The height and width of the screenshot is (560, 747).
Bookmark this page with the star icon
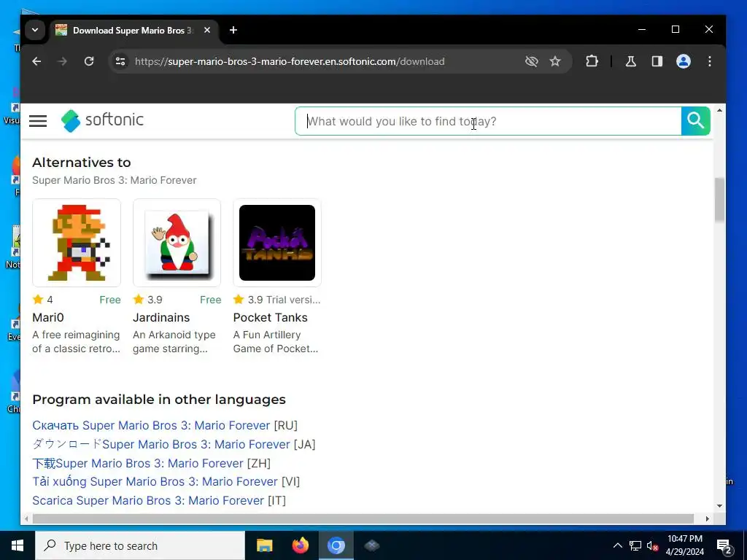[555, 61]
